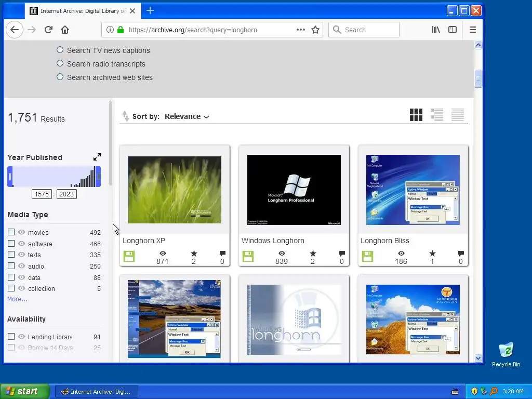Click favorites star on Longhorn XP card
This screenshot has width=532, height=399.
coord(194,254)
